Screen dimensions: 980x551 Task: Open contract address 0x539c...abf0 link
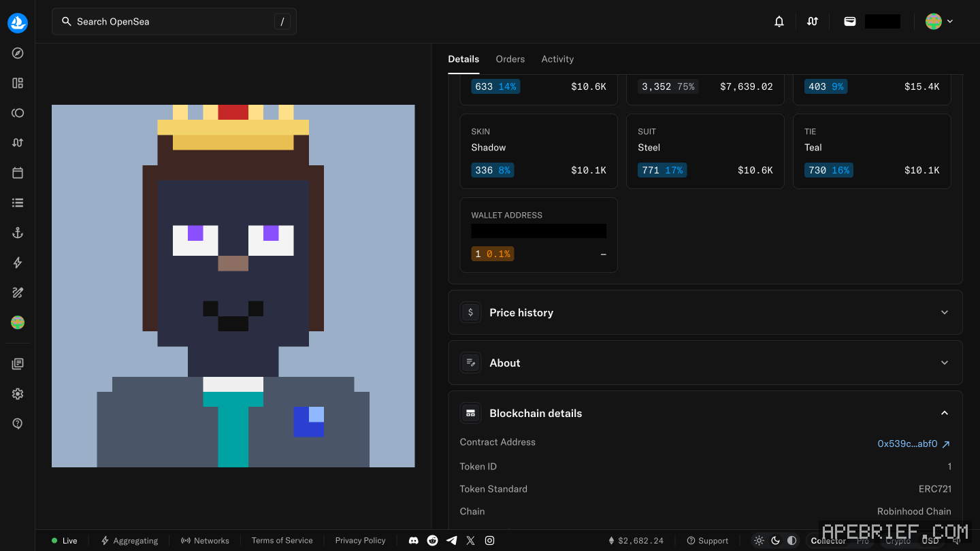coord(913,444)
